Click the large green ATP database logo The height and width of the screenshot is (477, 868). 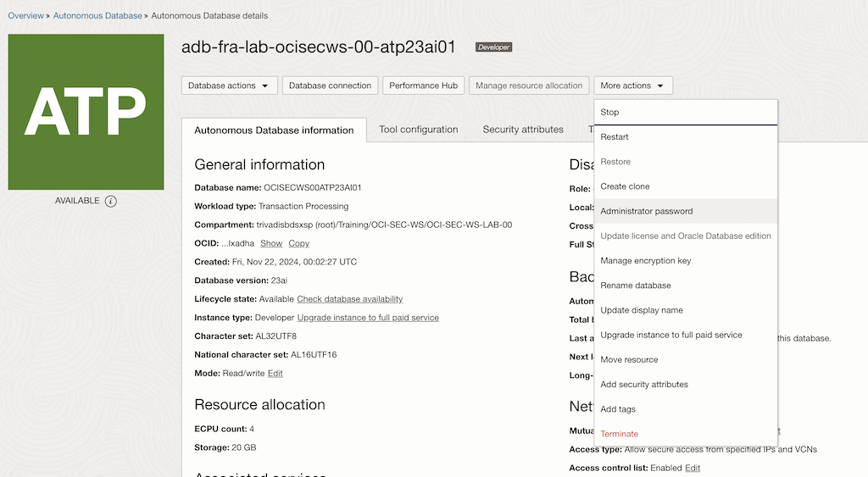click(x=86, y=112)
